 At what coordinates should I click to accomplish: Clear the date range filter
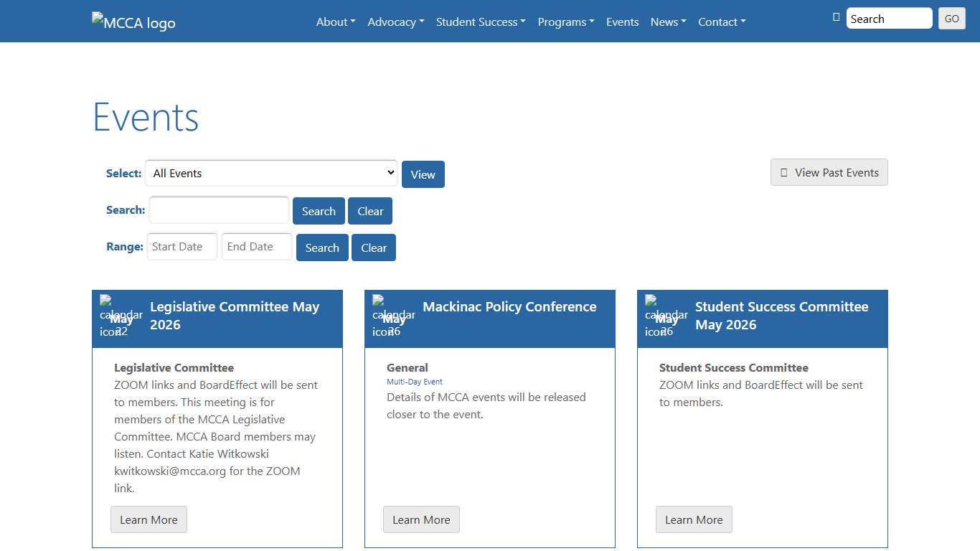tap(373, 248)
